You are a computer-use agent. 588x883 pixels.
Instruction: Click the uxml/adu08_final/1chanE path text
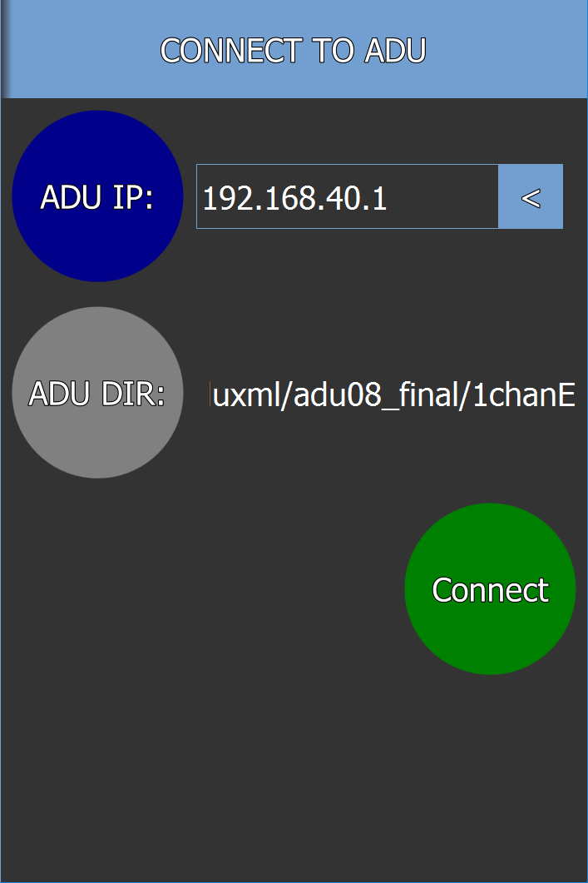(394, 394)
